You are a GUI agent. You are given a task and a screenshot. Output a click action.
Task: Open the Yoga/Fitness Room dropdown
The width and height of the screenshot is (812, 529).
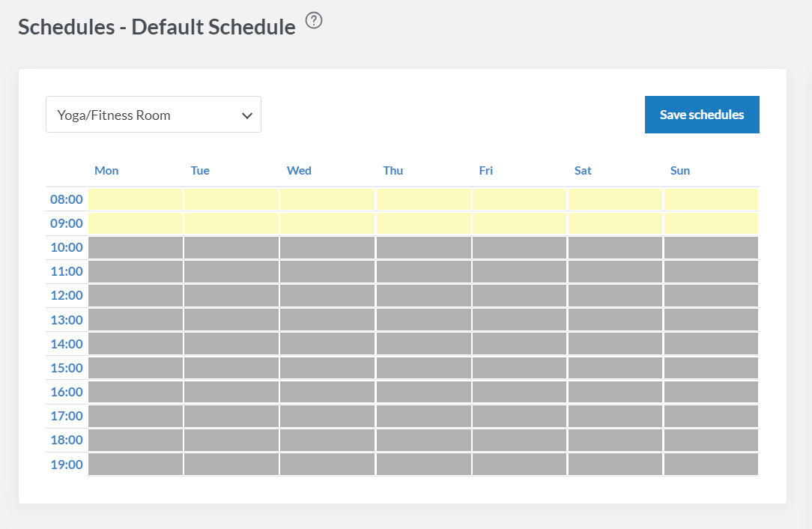click(x=154, y=115)
